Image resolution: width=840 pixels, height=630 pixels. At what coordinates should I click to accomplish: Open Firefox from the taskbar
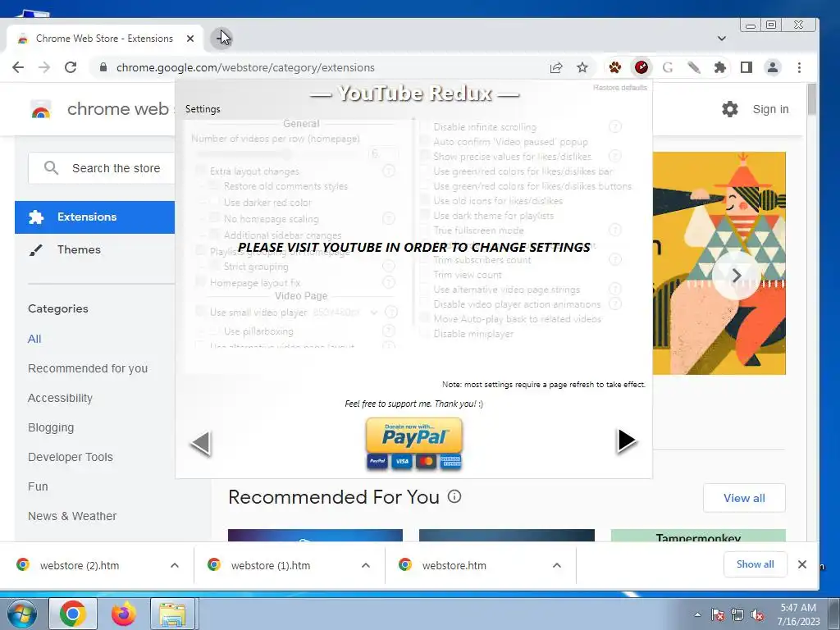pos(124,614)
